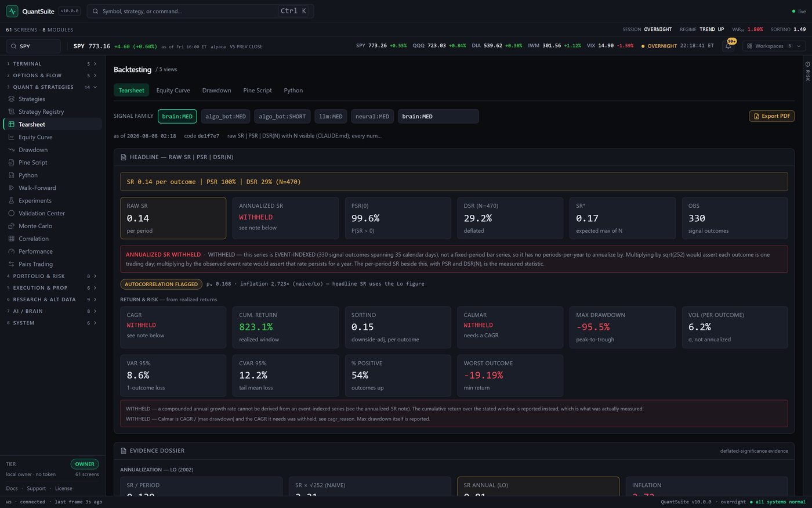Screen dimensions: 812x508
Task: Open the Workspaces dropdown
Action: tap(774, 46)
